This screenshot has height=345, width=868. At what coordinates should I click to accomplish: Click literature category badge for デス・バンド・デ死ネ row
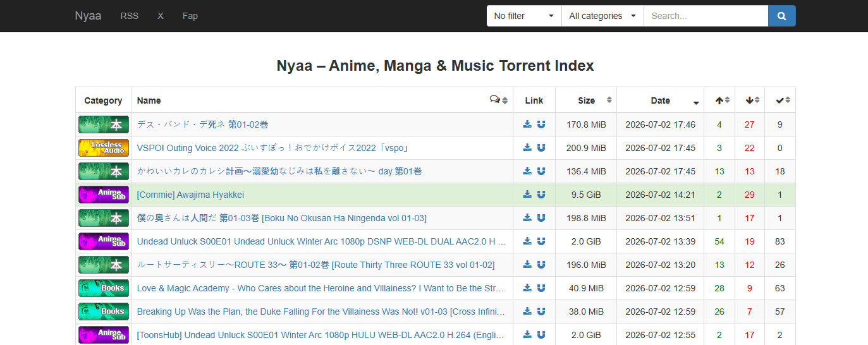pos(104,124)
